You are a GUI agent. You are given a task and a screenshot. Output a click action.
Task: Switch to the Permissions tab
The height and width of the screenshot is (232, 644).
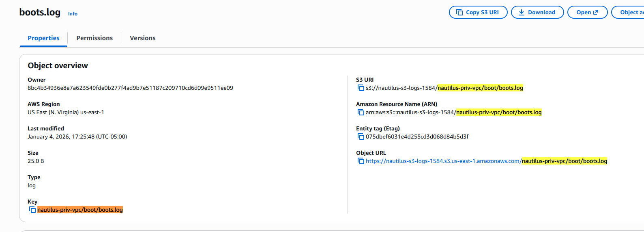click(94, 38)
